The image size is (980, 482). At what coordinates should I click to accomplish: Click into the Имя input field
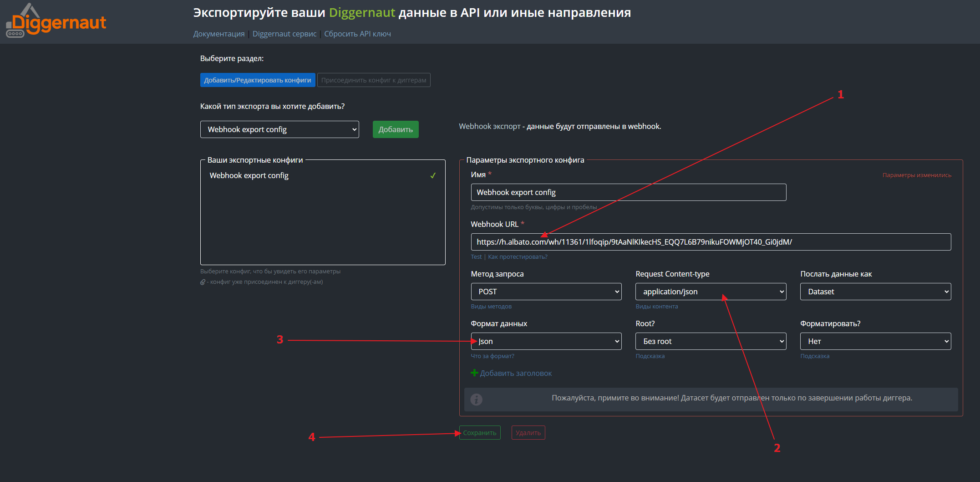click(x=629, y=192)
